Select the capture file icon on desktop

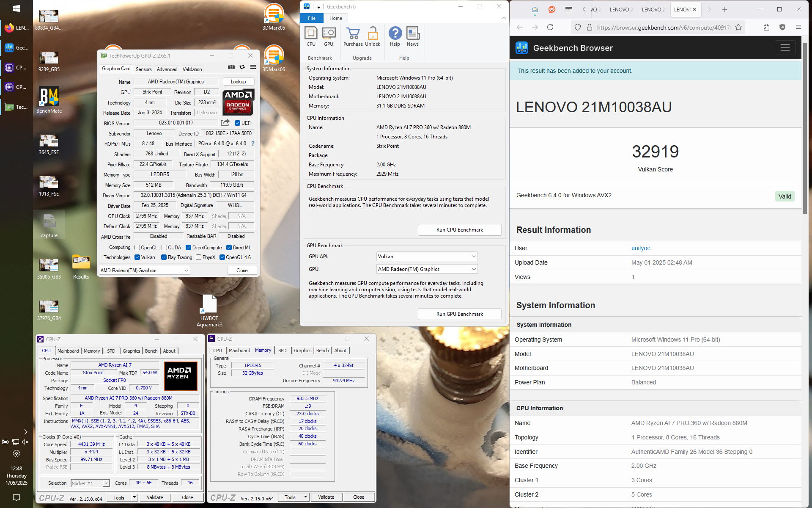[x=49, y=226]
